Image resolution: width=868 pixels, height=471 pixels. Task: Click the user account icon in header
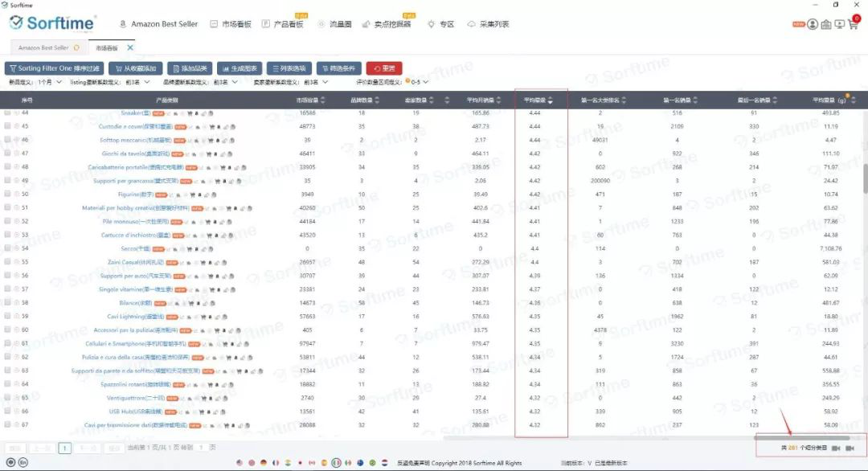(x=813, y=24)
